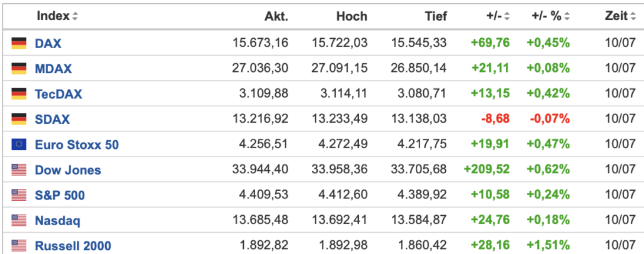Click the US flag icon beside S&P 500

pos(19,195)
